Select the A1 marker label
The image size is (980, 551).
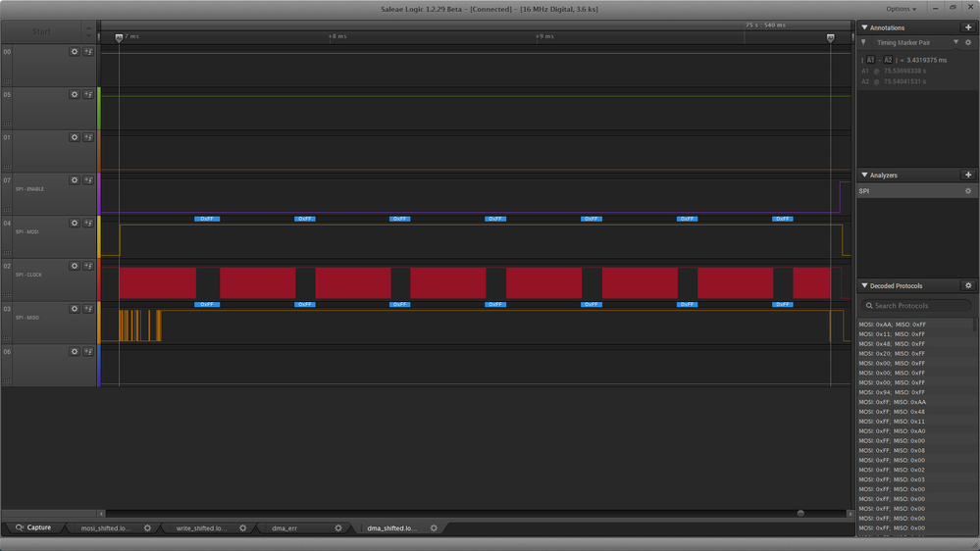pos(871,60)
